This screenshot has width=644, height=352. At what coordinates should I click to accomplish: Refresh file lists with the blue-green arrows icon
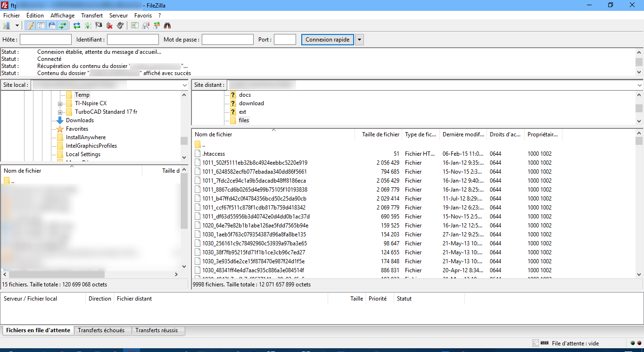77,25
